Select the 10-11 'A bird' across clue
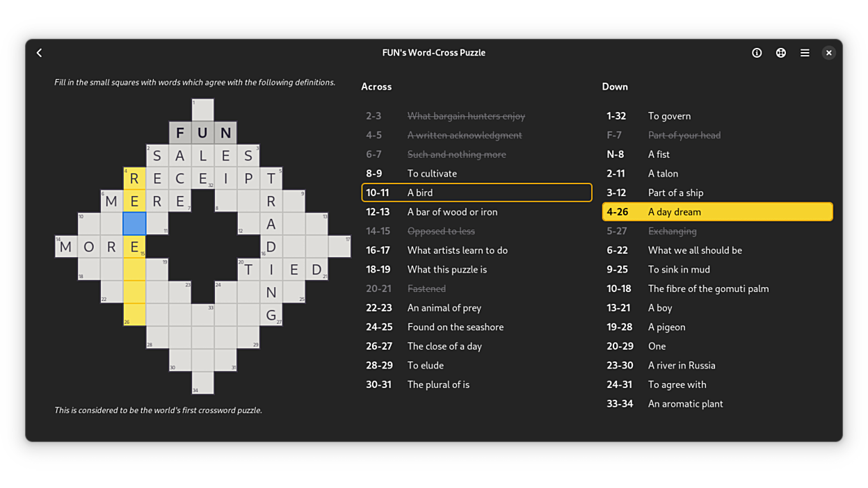Viewport: 868px width, 488px height. pyautogui.click(x=476, y=193)
